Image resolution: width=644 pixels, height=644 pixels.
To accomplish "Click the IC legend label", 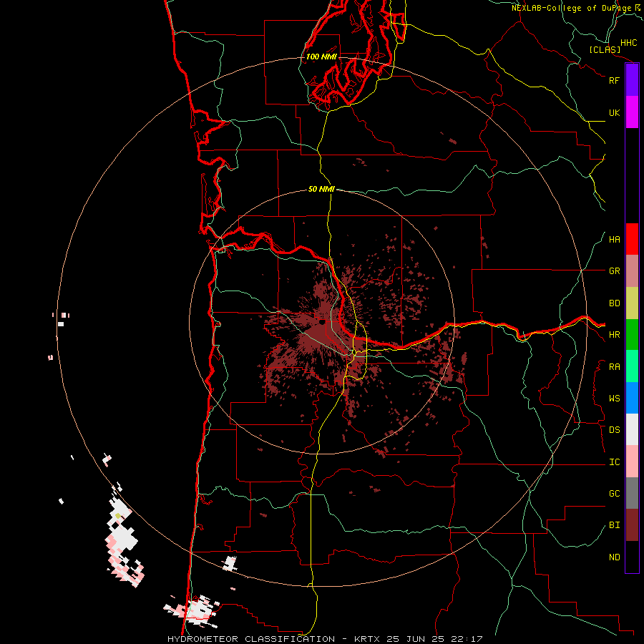I will 614,462.
